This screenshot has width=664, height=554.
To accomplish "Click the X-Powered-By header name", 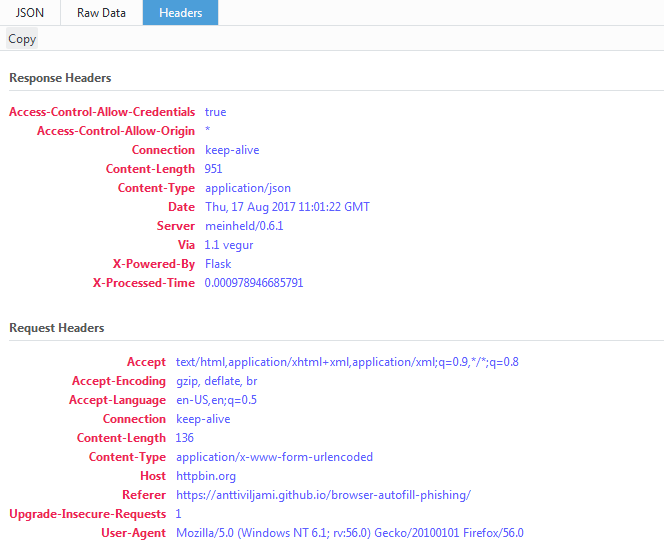I will (x=154, y=264).
